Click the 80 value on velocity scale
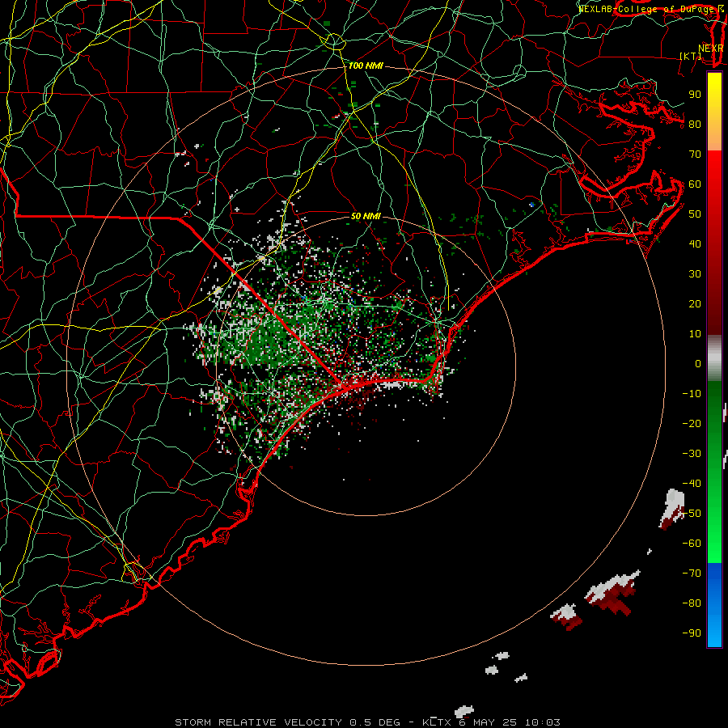Screen dimensions: 728x728 pyautogui.click(x=695, y=124)
